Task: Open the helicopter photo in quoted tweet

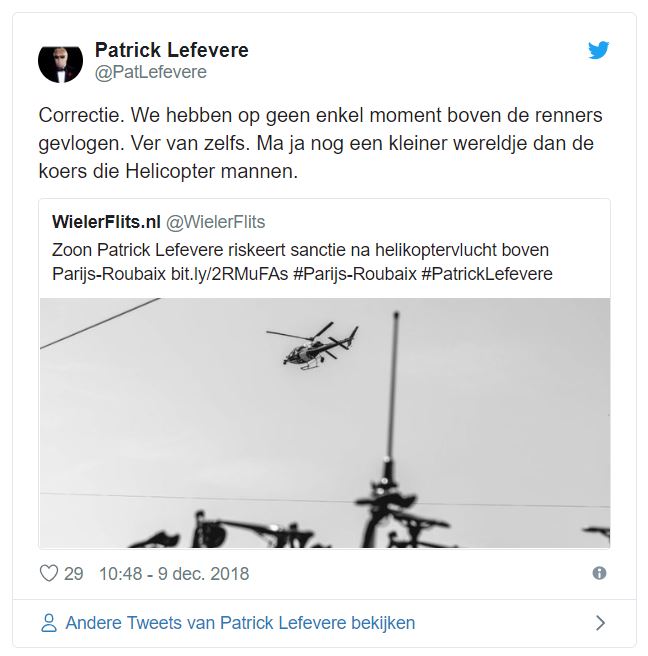Action: 325,423
